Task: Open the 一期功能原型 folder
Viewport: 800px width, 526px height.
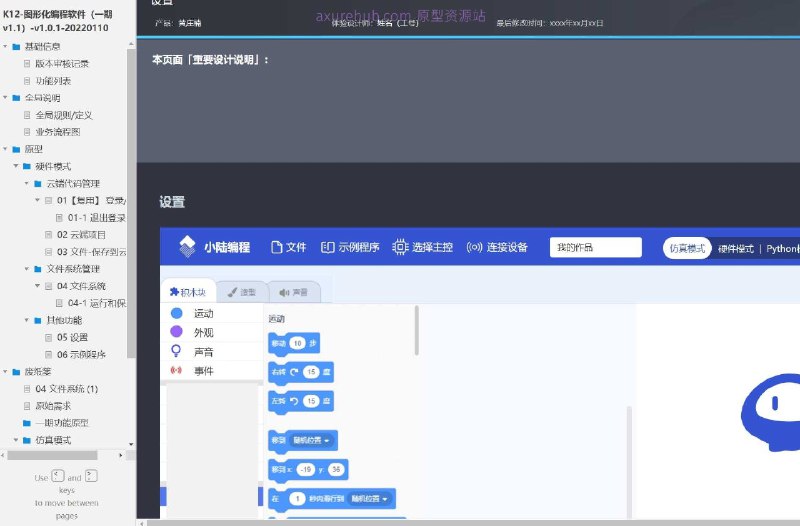Action: click(x=62, y=422)
